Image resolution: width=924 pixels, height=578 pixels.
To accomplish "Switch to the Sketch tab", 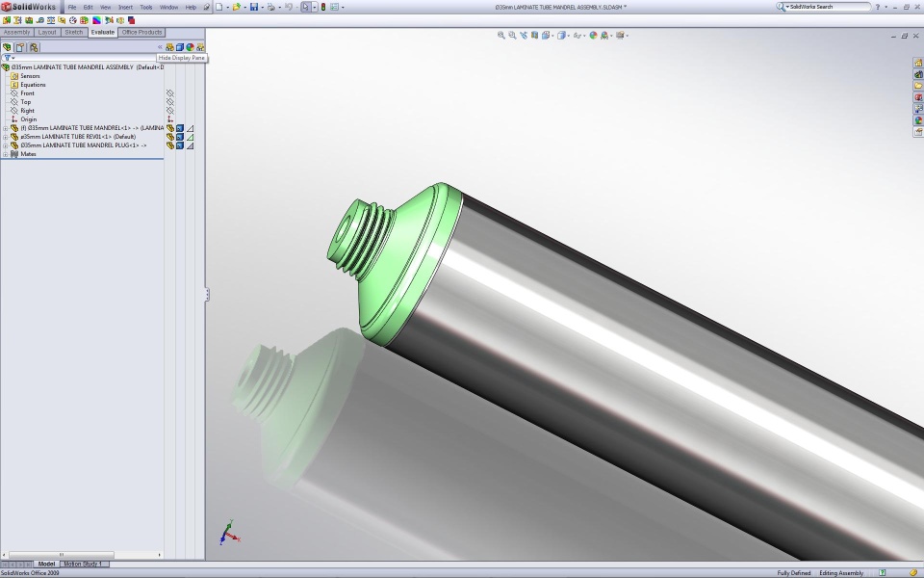I will pyautogui.click(x=74, y=33).
